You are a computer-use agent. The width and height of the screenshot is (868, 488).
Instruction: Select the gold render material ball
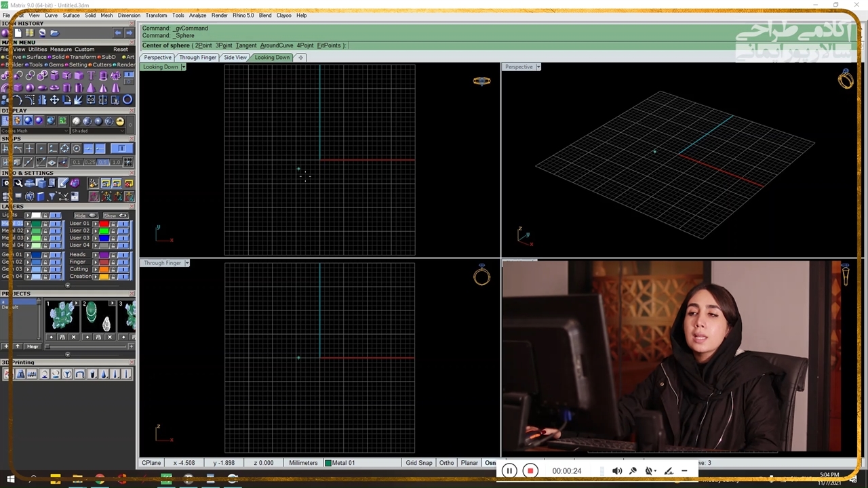[120, 121]
